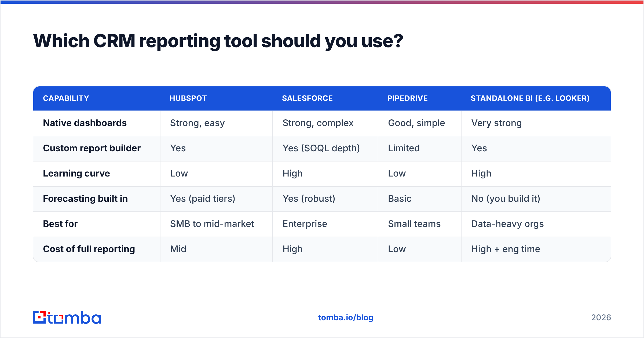Click the 'Best for' row label
The image size is (644, 338).
60,224
